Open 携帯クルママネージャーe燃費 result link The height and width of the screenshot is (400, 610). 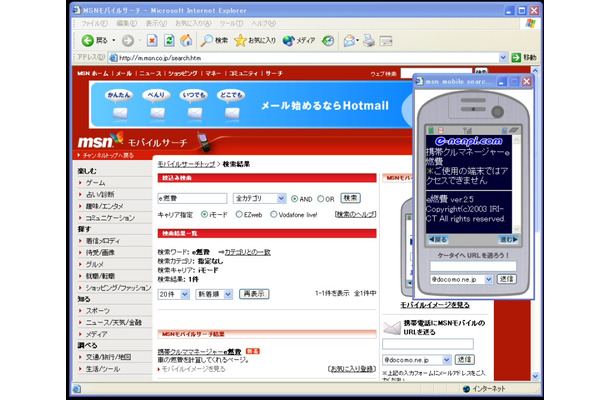pyautogui.click(x=199, y=352)
